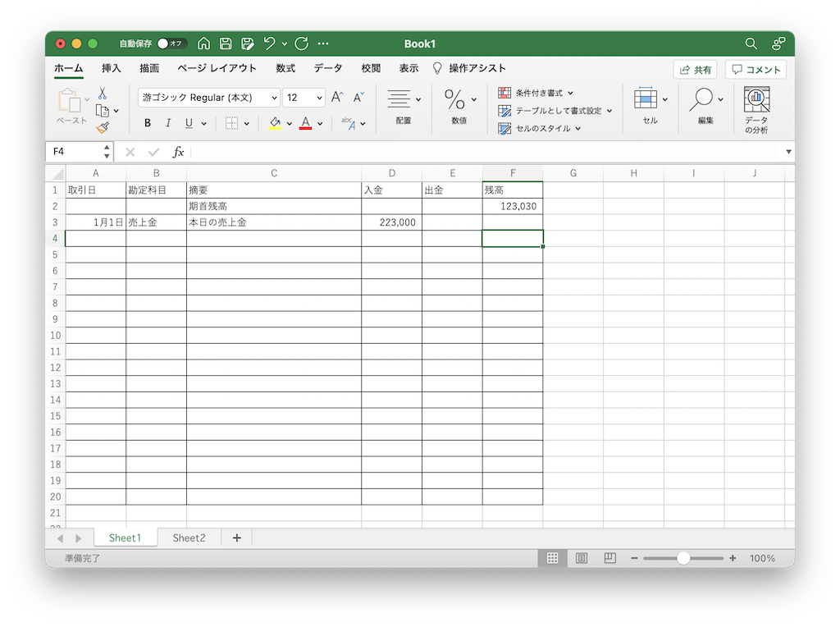Click the Home icon in title bar

click(204, 43)
